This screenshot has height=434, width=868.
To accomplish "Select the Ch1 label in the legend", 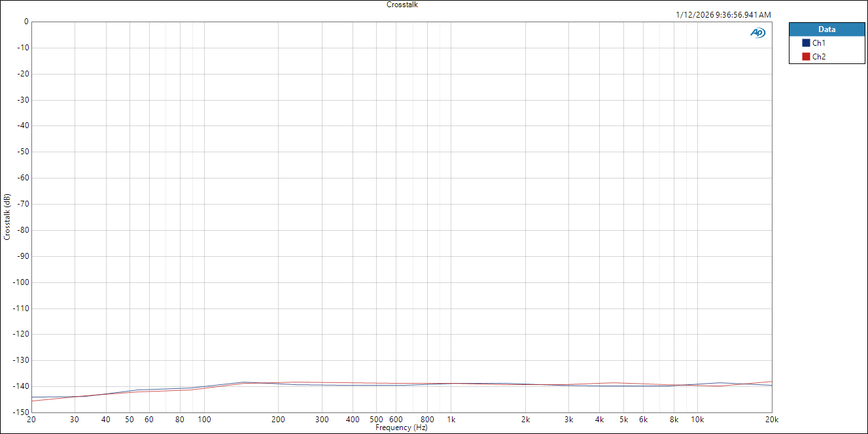I will [x=819, y=43].
